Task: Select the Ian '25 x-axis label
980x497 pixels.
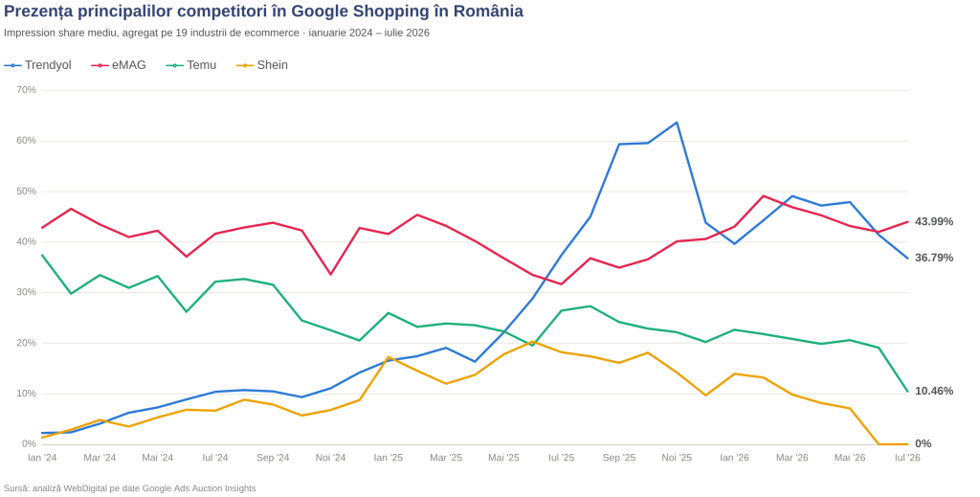Action: point(389,458)
